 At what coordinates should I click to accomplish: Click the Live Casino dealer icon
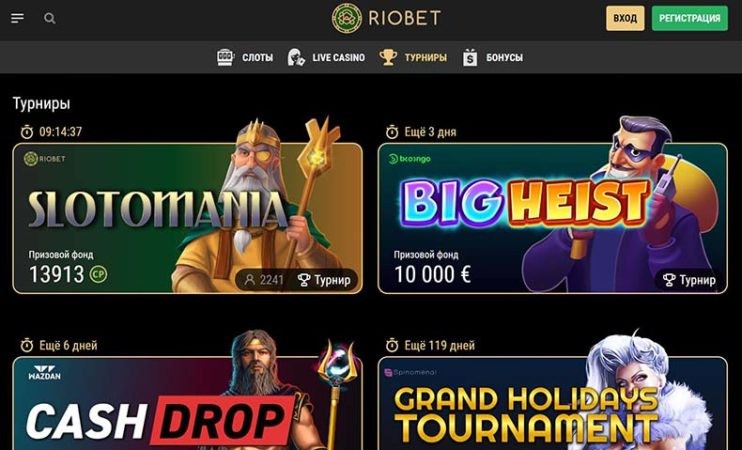[x=296, y=57]
